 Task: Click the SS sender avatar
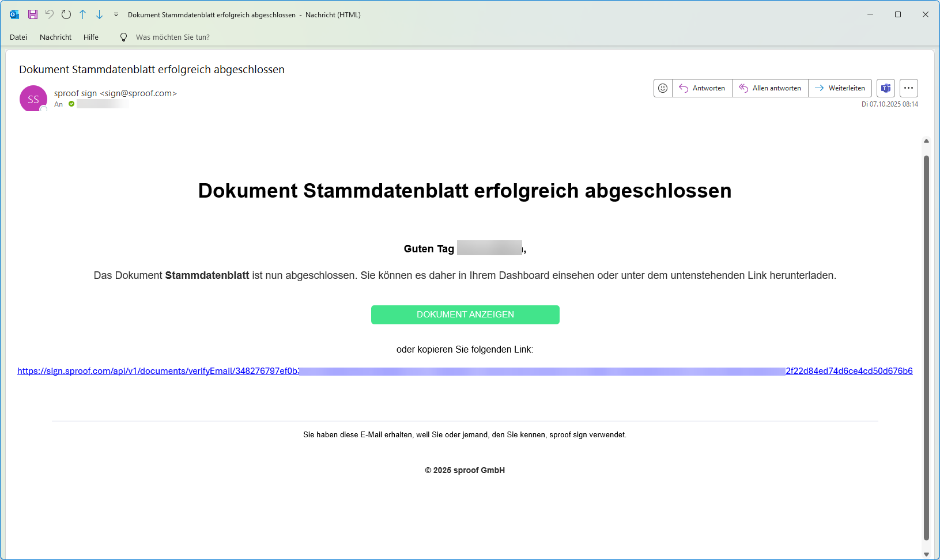click(33, 99)
